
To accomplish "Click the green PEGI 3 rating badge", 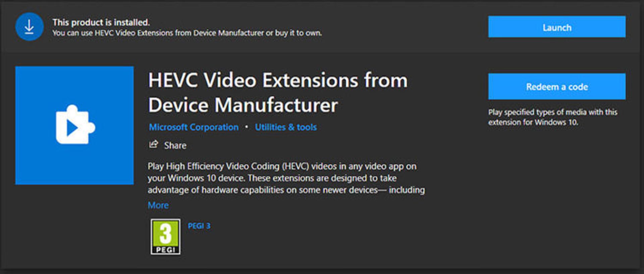I will point(165,233).
